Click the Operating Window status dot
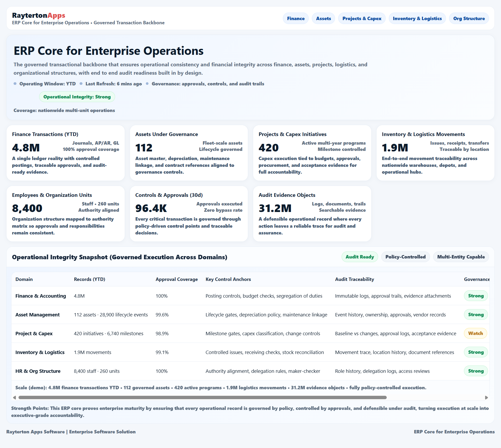The height and width of the screenshot is (448, 501). 15,84
